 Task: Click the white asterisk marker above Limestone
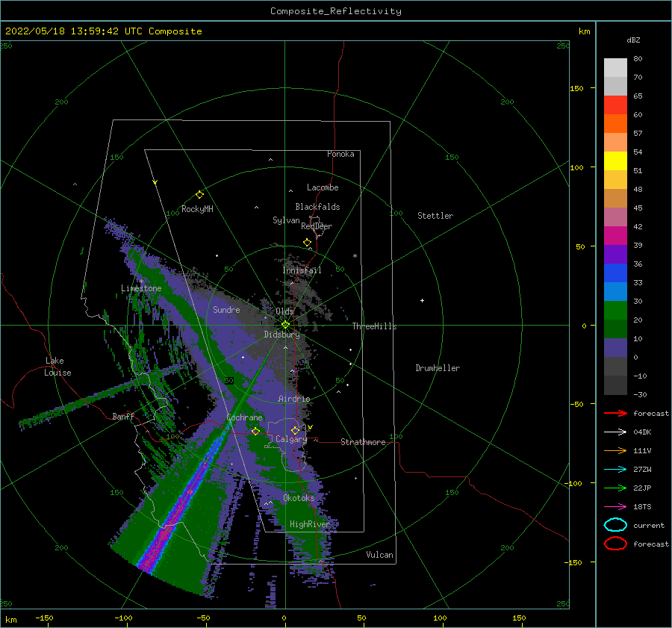pos(141,282)
